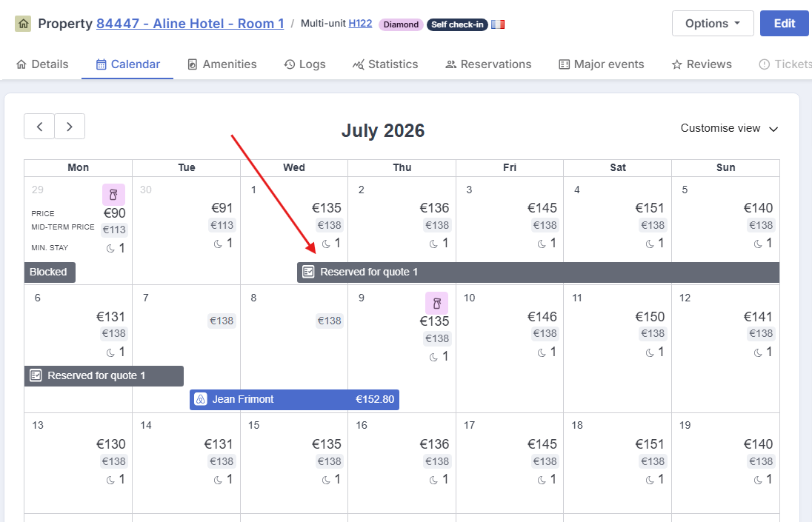Click the €135 price on July 15
The image size is (812, 522).
(x=326, y=444)
